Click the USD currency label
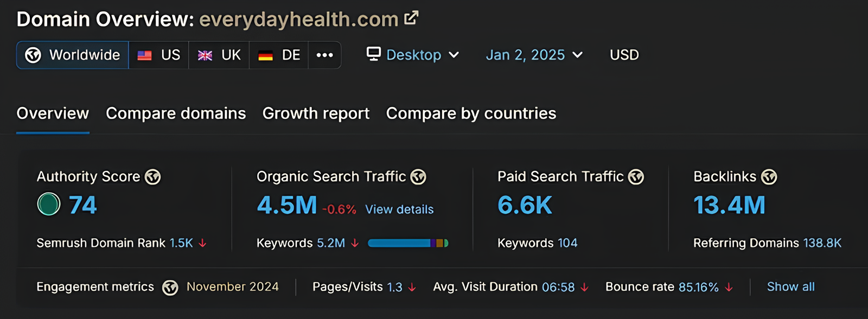Screen dimensions: 868x319 pos(624,55)
